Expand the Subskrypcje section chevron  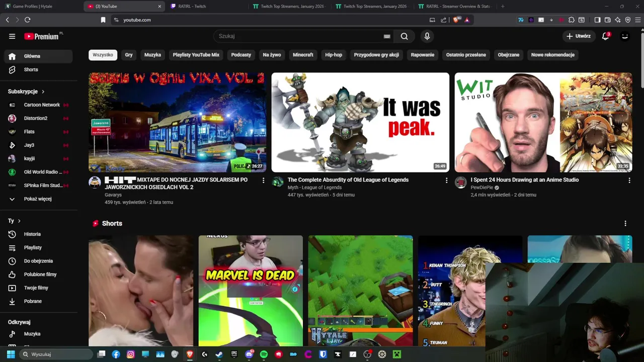(x=43, y=92)
